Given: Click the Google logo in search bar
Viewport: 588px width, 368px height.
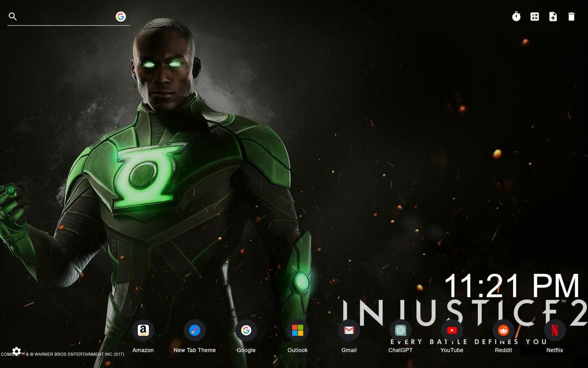Looking at the screenshot, I should (x=121, y=17).
